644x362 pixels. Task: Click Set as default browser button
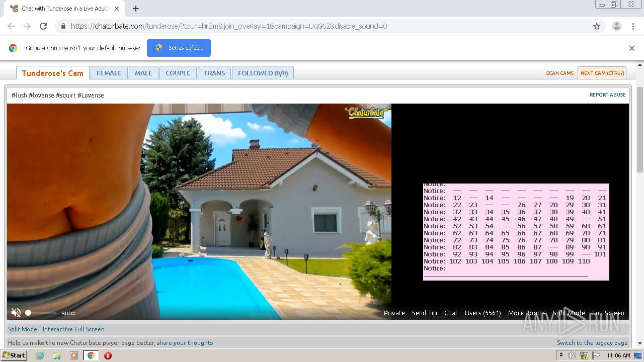point(179,48)
